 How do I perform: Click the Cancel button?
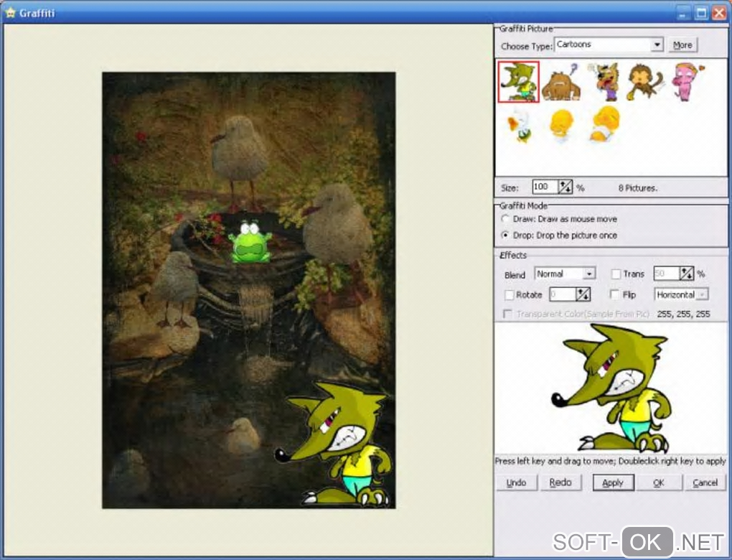pyautogui.click(x=705, y=482)
